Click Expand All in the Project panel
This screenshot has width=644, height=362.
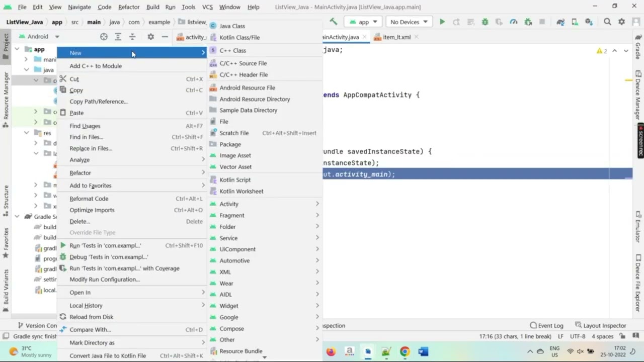coord(118,37)
